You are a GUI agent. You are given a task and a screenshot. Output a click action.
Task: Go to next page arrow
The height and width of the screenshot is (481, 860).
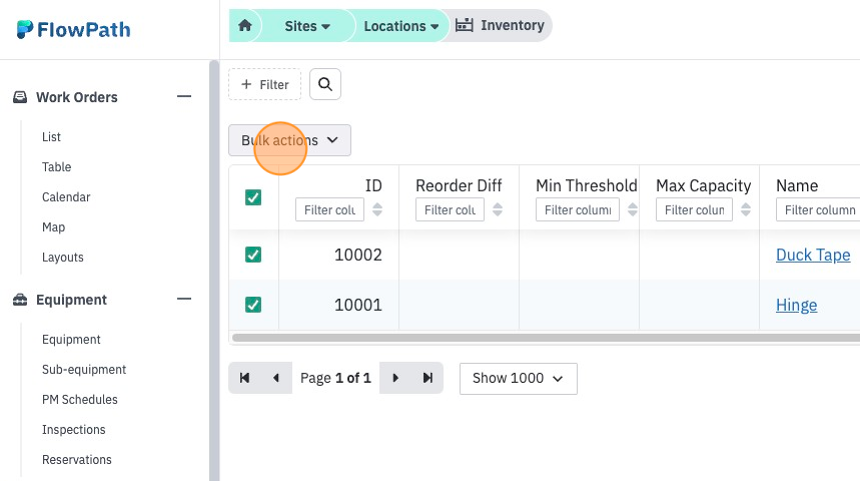[395, 378]
